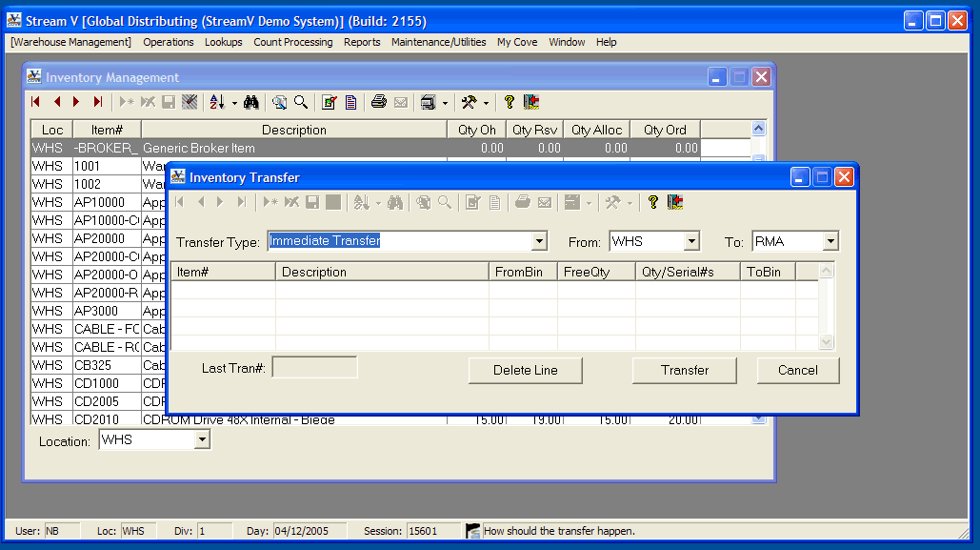Click yellow question mark help in Inventory Management

click(510, 102)
